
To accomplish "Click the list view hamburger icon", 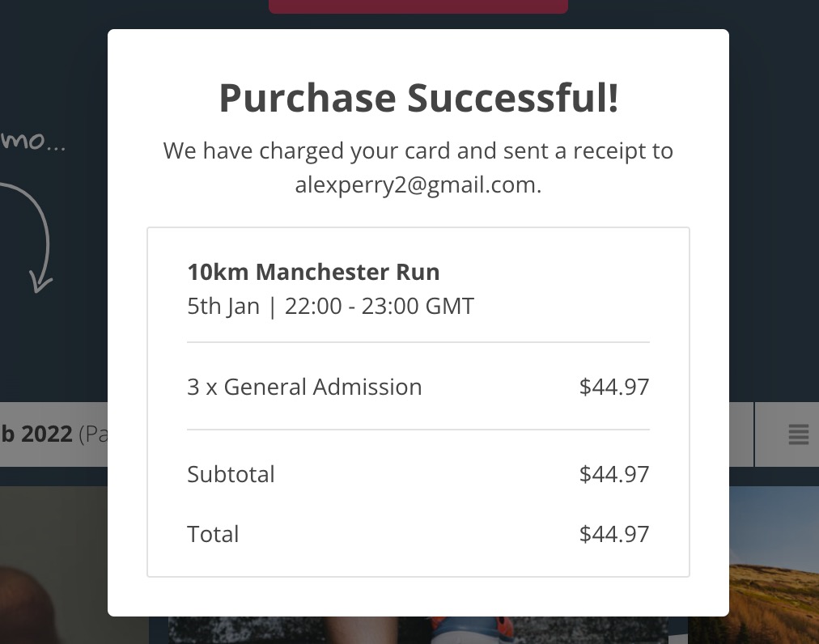I will click(798, 434).
